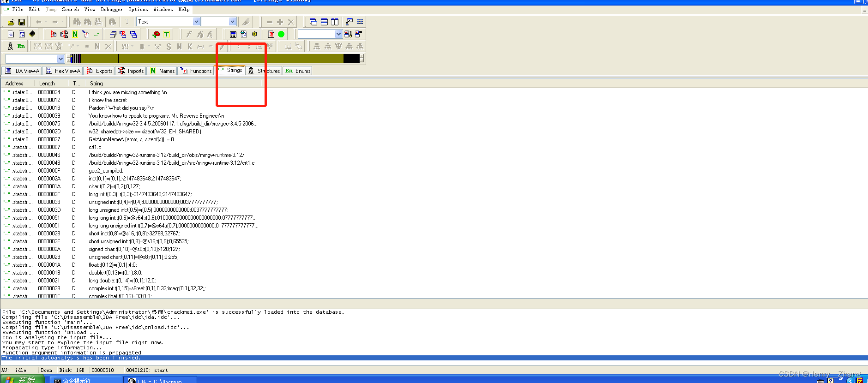Click the tile windows vertically icon

pos(335,22)
